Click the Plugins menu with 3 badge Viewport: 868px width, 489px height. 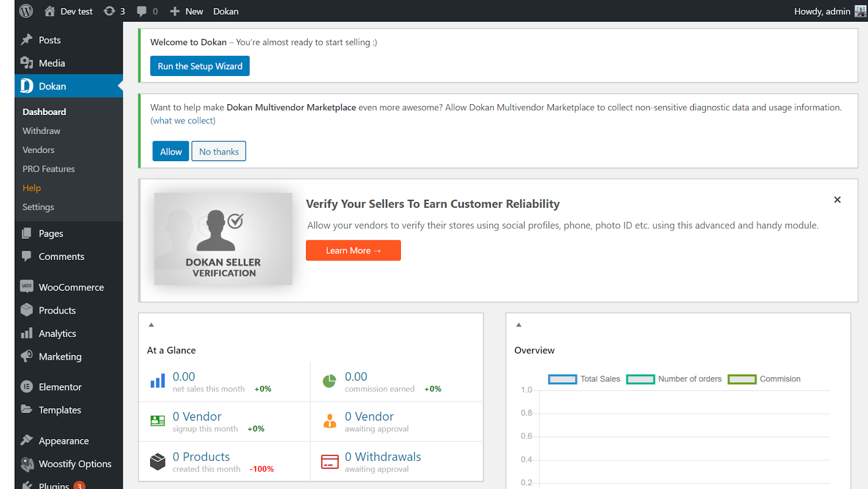[69, 485]
